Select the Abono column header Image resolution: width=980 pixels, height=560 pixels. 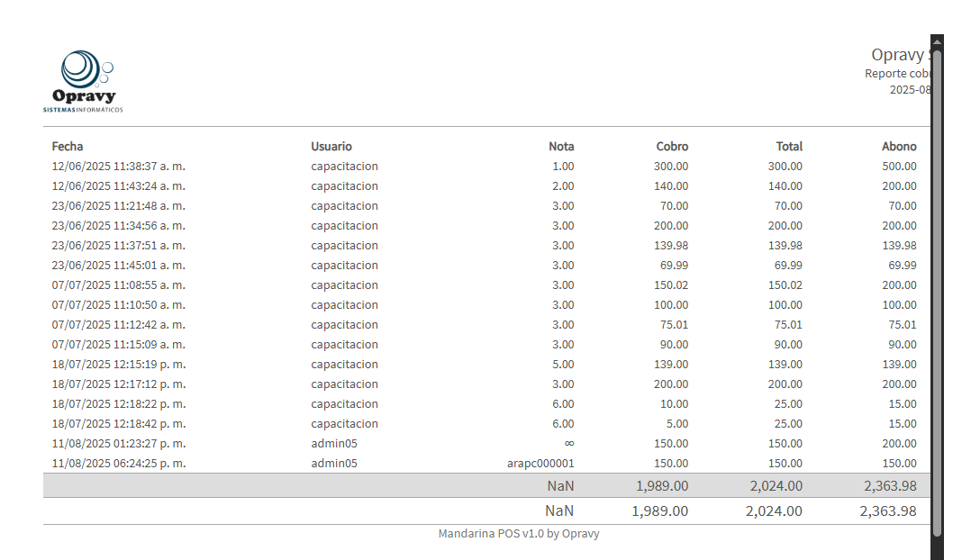[x=899, y=146]
